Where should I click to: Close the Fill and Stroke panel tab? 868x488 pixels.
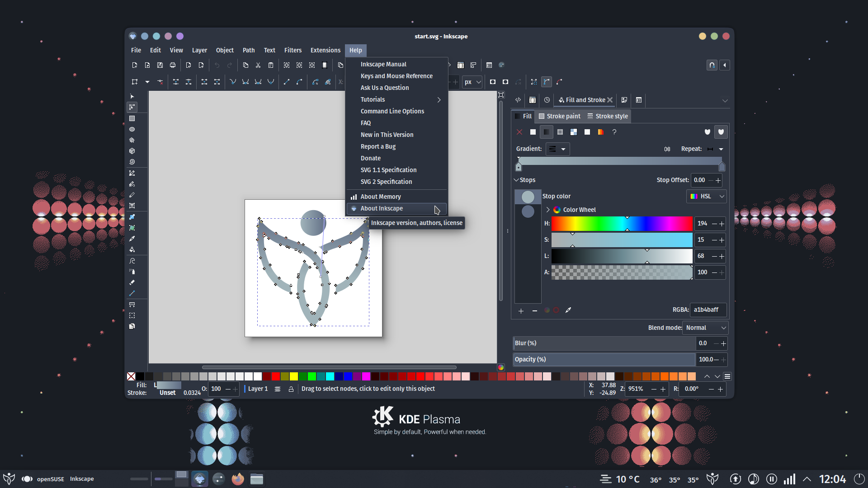point(610,100)
